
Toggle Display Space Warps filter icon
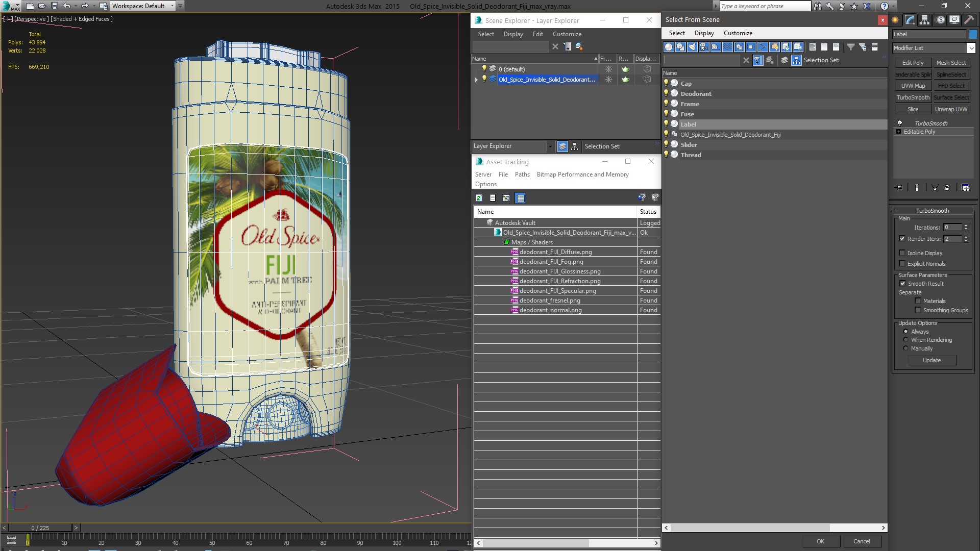coord(727,47)
